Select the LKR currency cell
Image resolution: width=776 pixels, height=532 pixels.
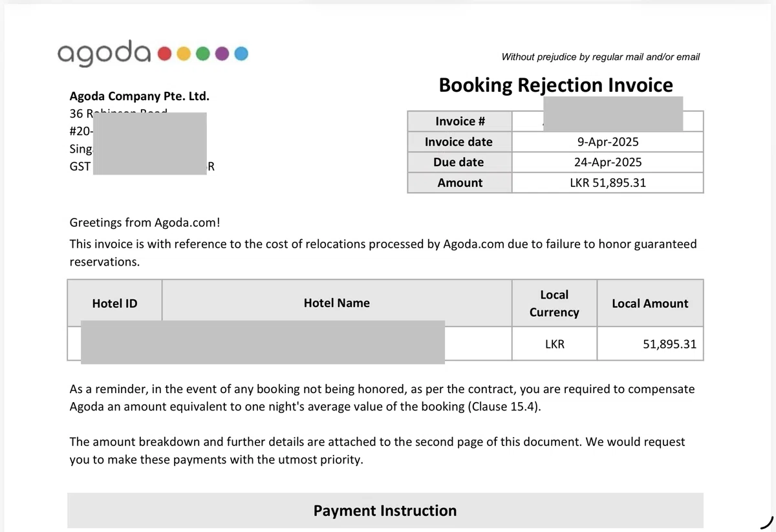click(x=554, y=344)
